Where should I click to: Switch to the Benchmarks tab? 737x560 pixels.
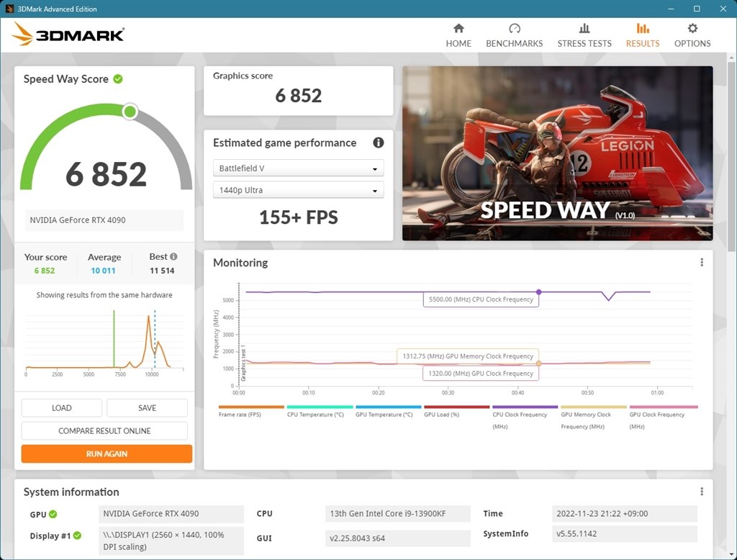coord(514,36)
